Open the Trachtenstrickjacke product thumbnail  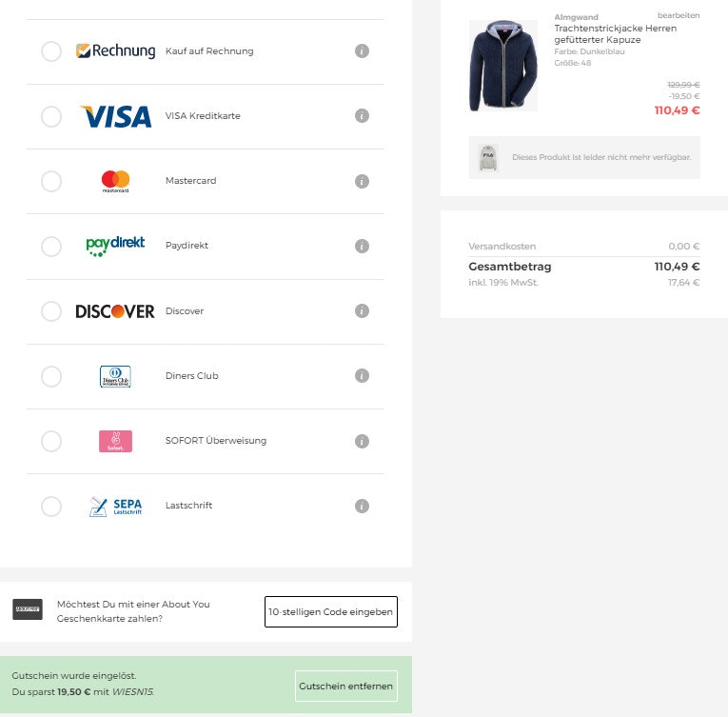coord(502,66)
